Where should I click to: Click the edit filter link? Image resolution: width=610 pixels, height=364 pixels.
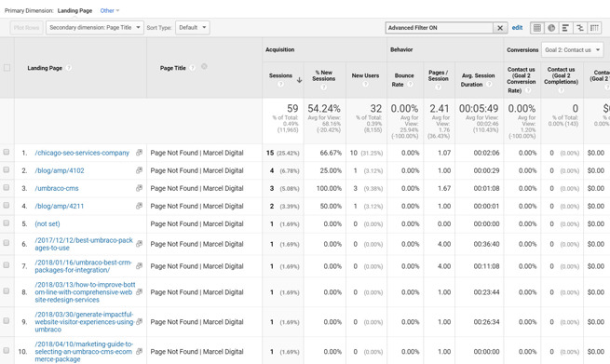[517, 28]
